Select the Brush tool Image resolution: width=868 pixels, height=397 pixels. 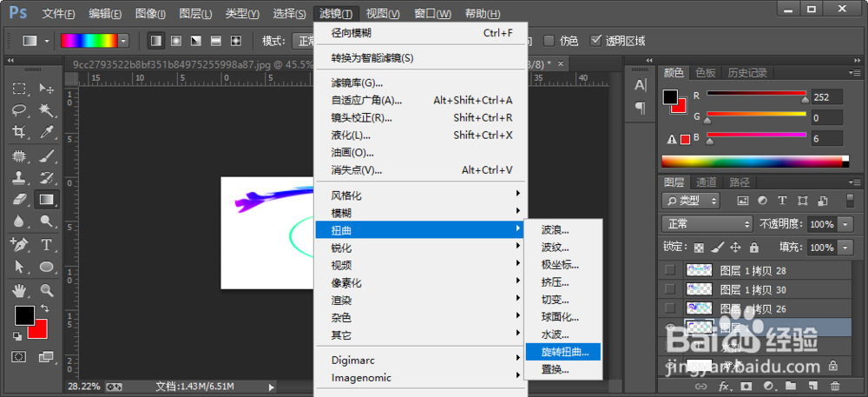(x=47, y=156)
